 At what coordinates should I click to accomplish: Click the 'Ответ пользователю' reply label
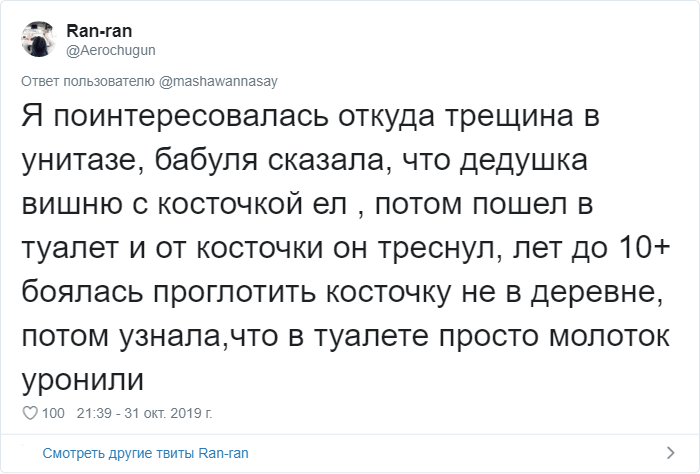click(x=87, y=79)
